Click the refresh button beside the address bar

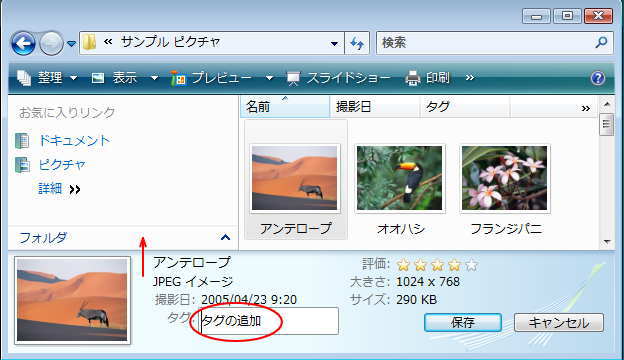coord(357,43)
